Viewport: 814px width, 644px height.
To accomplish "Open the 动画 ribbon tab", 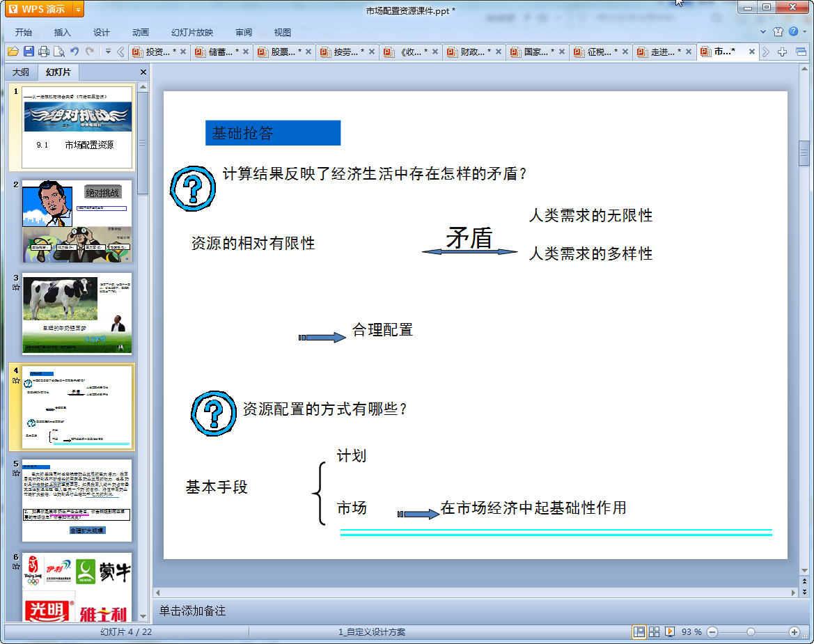I will 140,32.
